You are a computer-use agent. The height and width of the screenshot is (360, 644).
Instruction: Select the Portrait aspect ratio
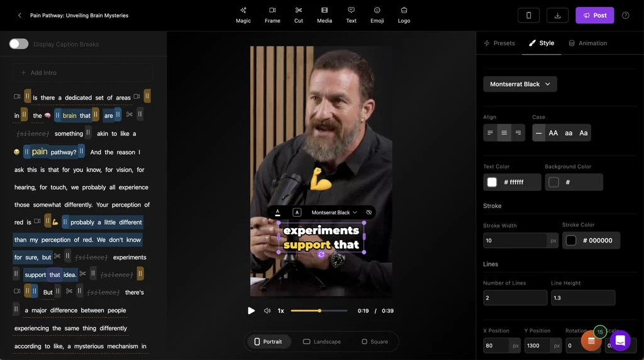click(268, 342)
